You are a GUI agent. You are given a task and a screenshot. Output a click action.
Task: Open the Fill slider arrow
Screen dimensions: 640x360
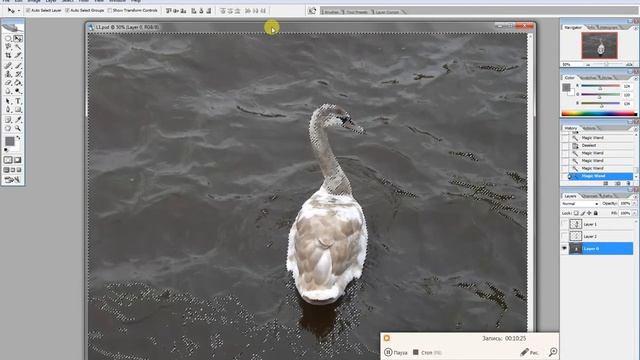tap(634, 213)
